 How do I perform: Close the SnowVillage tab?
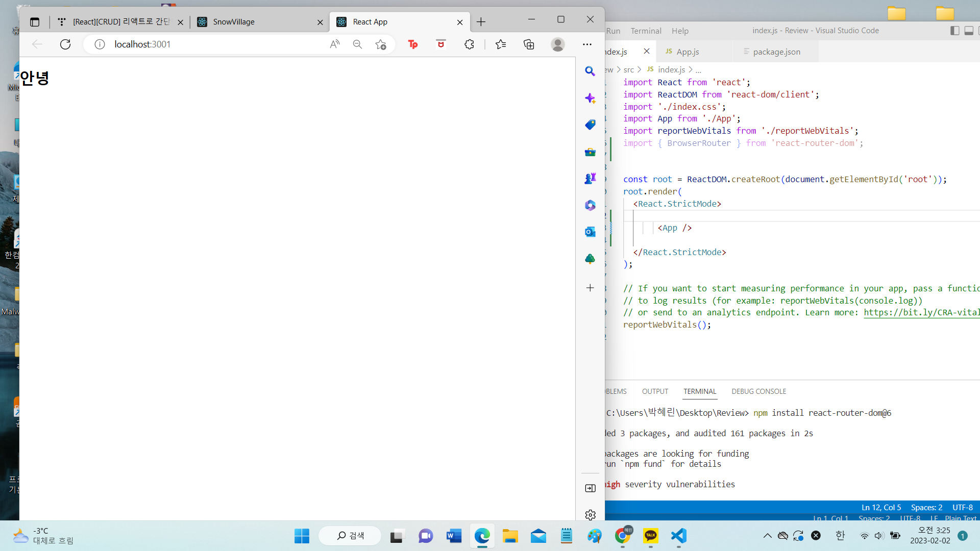pyautogui.click(x=320, y=22)
